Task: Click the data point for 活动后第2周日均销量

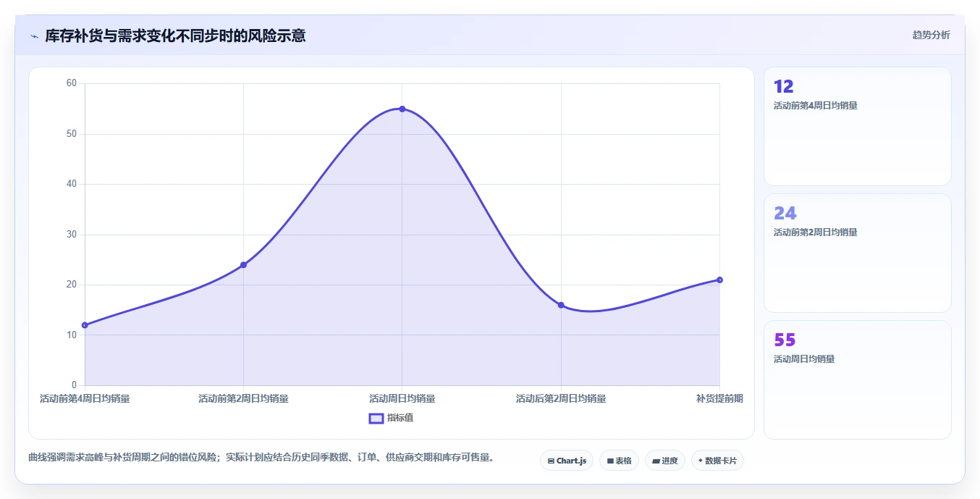Action: tap(561, 305)
